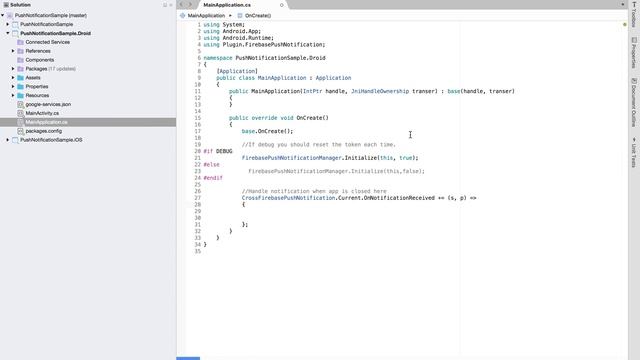Expand the Properties folder

tap(13, 87)
